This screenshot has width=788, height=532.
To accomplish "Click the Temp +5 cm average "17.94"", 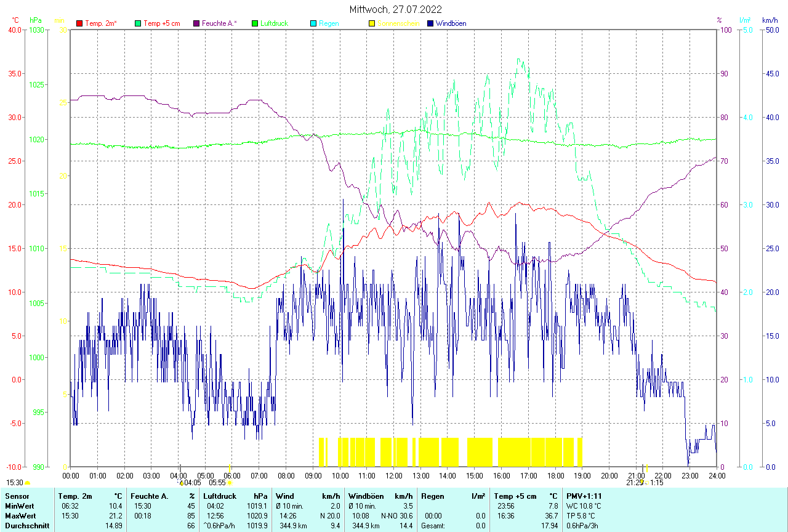I will [549, 526].
